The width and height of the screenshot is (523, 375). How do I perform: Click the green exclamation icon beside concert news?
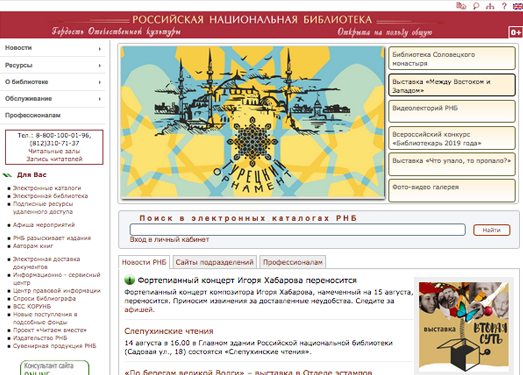[129, 280]
